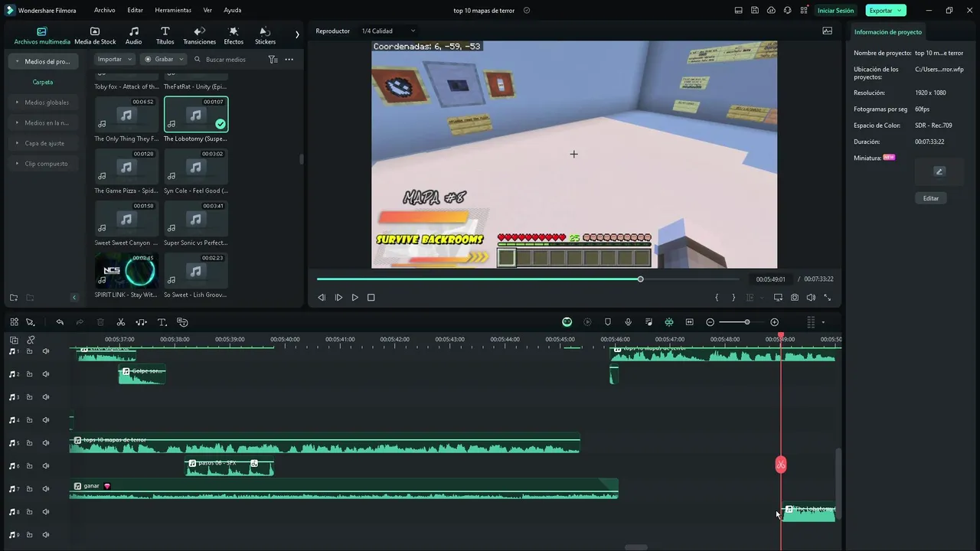Click the cloud upload icon in title bar
This screenshot has width=980, height=551.
[771, 11]
